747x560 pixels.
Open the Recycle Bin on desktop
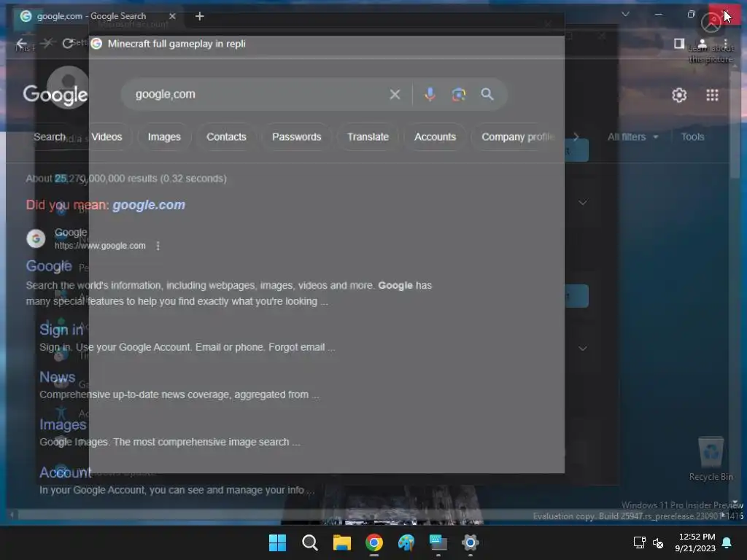pos(711,459)
